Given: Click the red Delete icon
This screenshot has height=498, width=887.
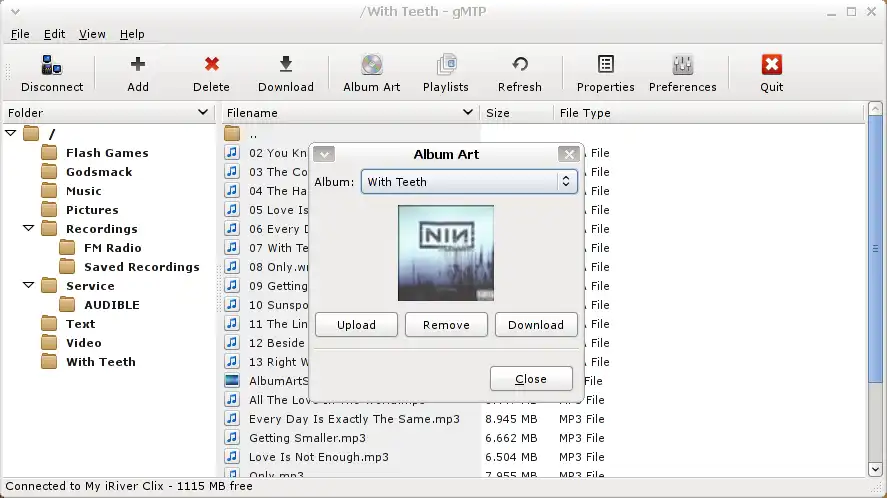Looking at the screenshot, I should (x=212, y=64).
